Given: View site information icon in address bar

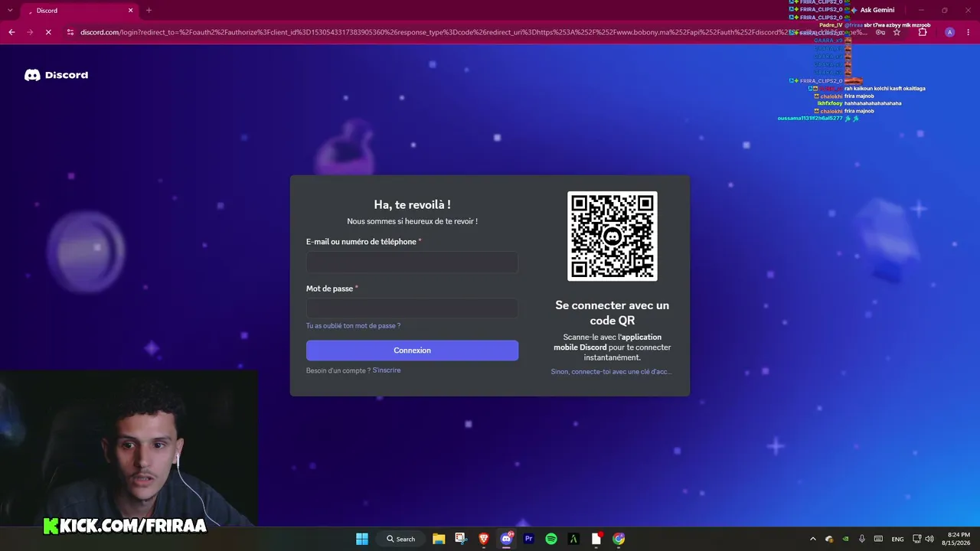Looking at the screenshot, I should (70, 32).
